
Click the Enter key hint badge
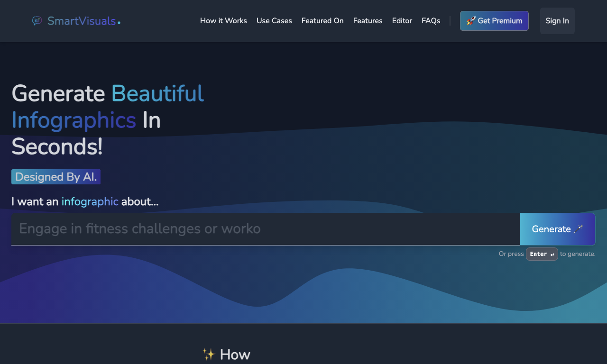(x=542, y=254)
